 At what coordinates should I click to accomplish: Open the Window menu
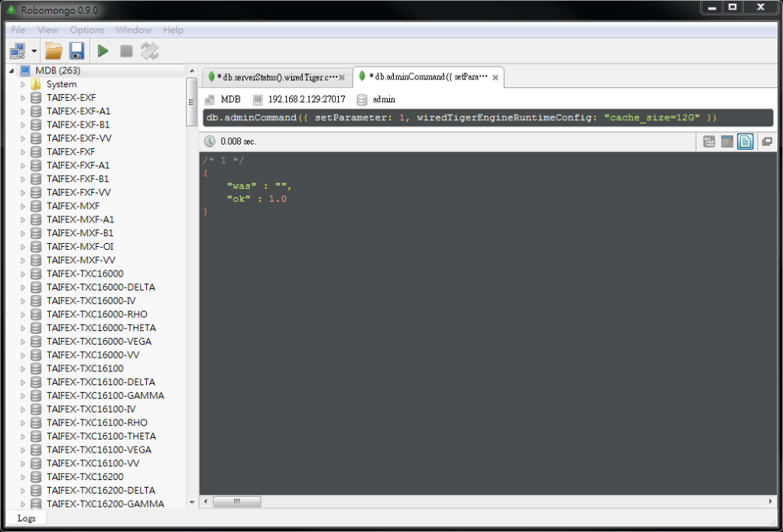coord(133,30)
